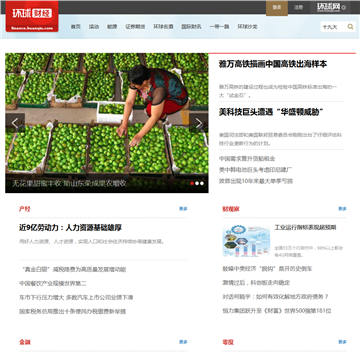The image size is (360, 360).
Task: Advance carousel with right arrow
Action: coord(199,123)
